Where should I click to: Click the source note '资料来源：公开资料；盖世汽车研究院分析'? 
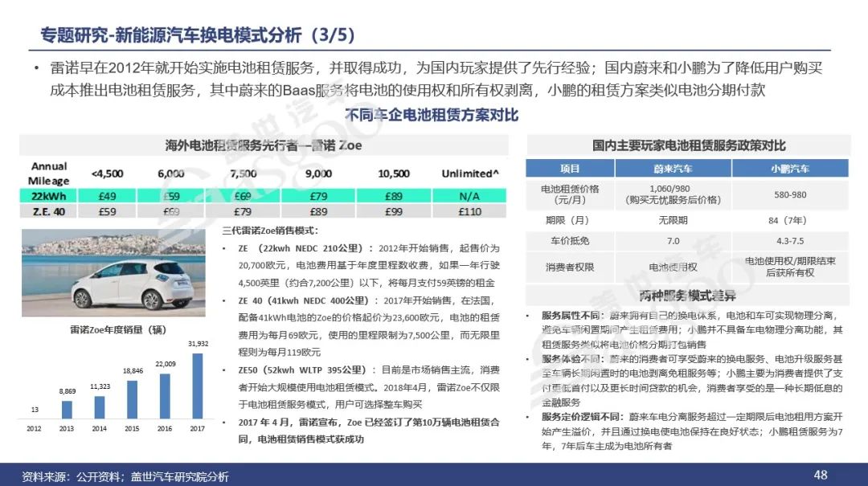click(125, 476)
